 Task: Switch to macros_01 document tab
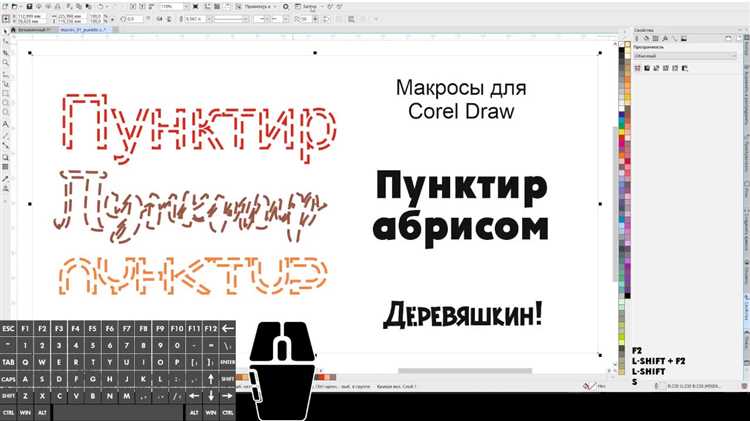tap(84, 30)
